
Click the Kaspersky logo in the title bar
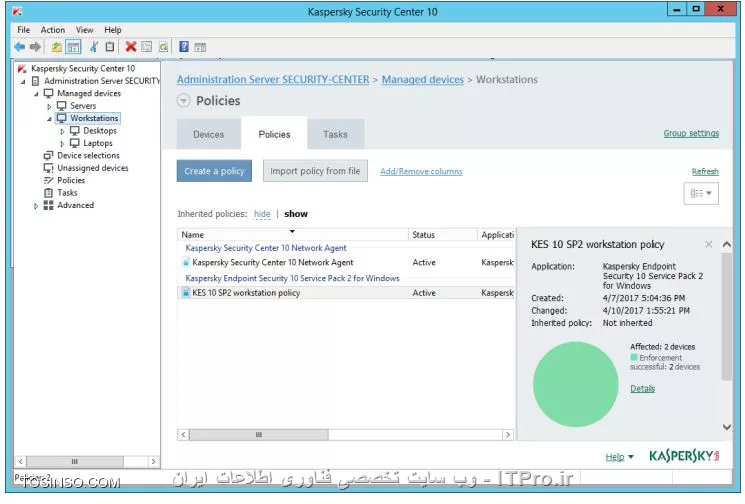pos(17,11)
